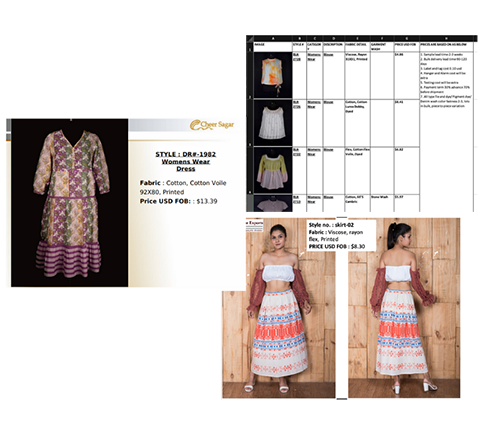Screen dimensions: 500x427
Task: Select the IMAGE header cell
Action: coord(273,47)
